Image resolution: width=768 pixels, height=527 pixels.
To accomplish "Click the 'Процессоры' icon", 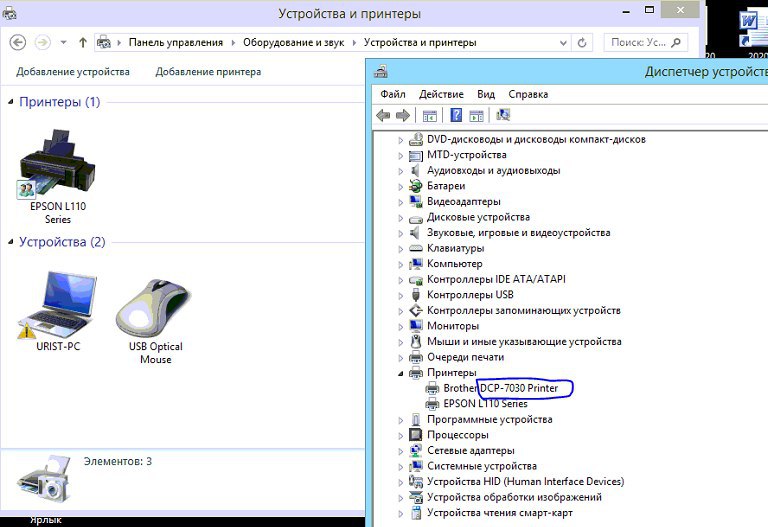I will click(416, 435).
